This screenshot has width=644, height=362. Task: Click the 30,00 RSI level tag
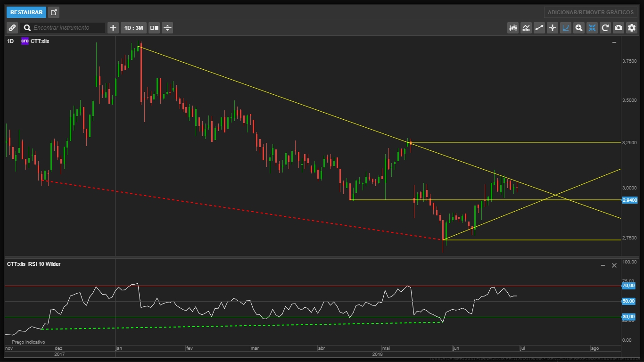(x=628, y=317)
